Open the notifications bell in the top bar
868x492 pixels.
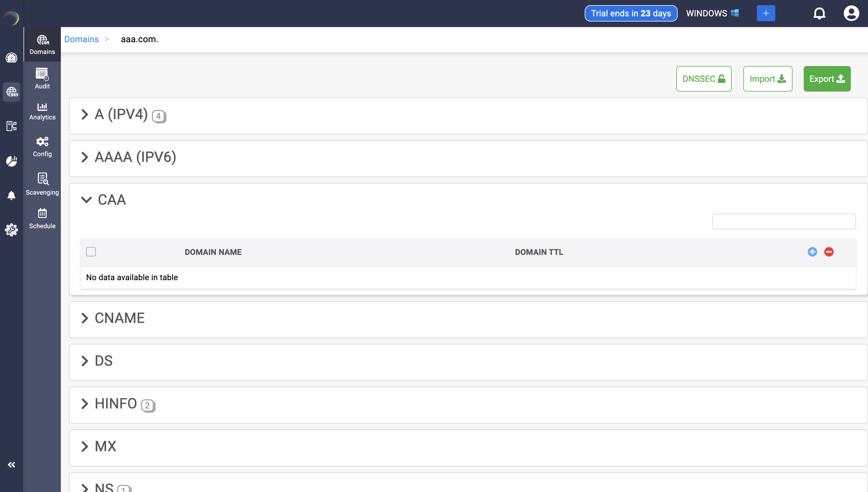pyautogui.click(x=819, y=13)
